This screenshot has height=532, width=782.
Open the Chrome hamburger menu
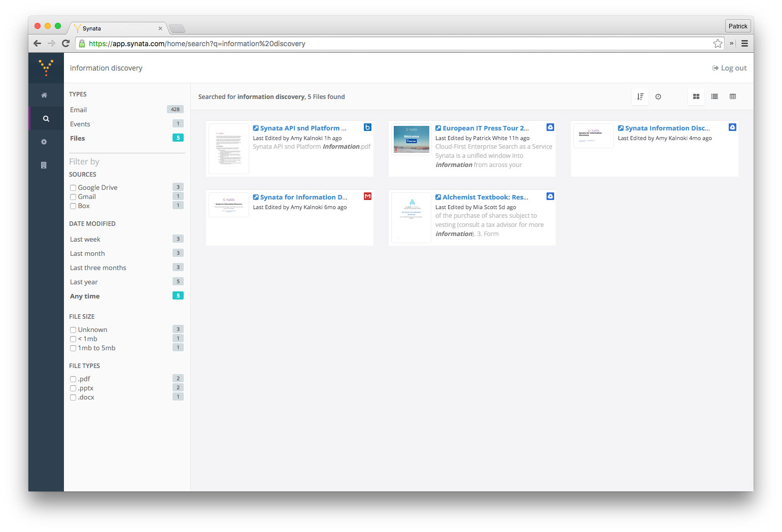pos(744,44)
